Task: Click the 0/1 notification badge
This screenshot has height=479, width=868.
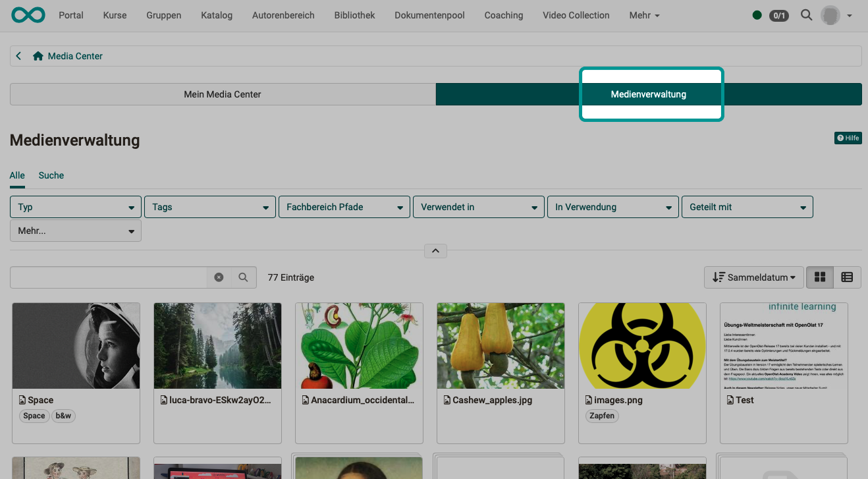Action: (x=779, y=15)
